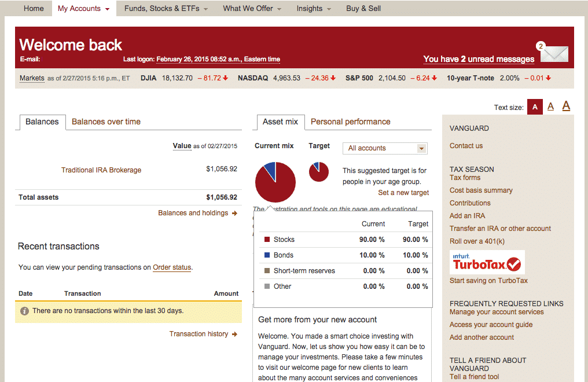Open the Personal performance tab
Screen dimensions: 588x382
[351, 122]
